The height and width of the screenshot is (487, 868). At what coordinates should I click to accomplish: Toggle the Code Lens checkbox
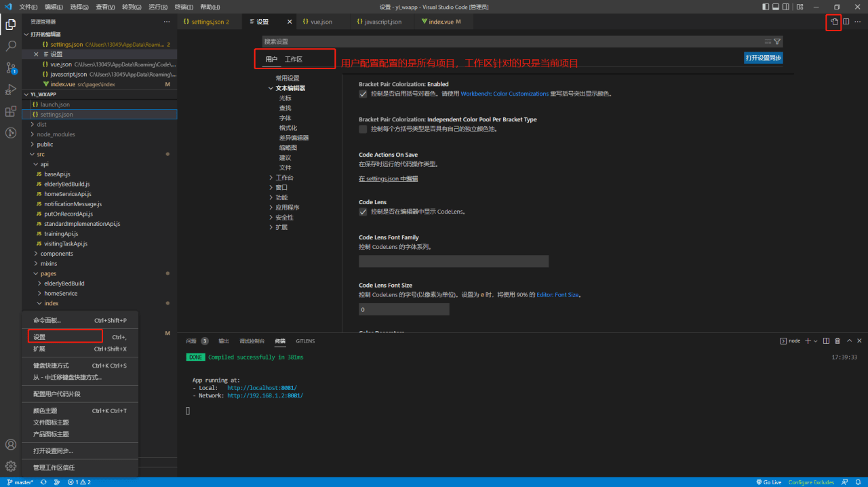[x=363, y=212]
